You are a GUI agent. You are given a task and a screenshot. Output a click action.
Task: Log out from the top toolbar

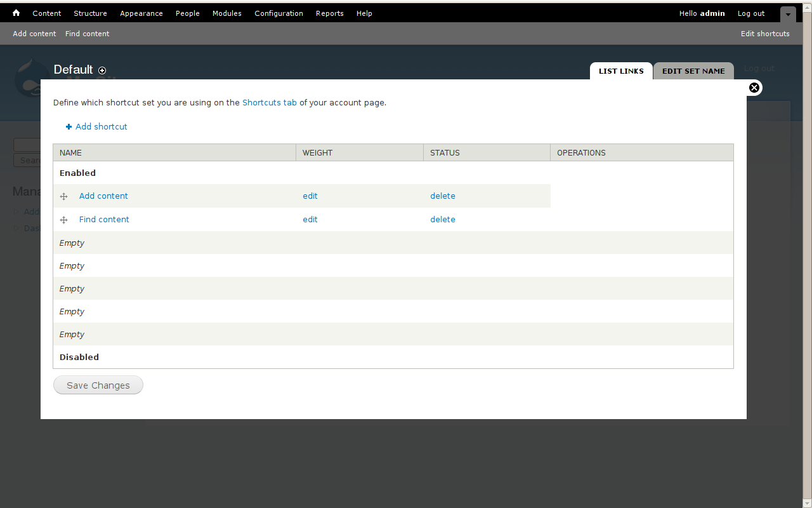pos(751,13)
